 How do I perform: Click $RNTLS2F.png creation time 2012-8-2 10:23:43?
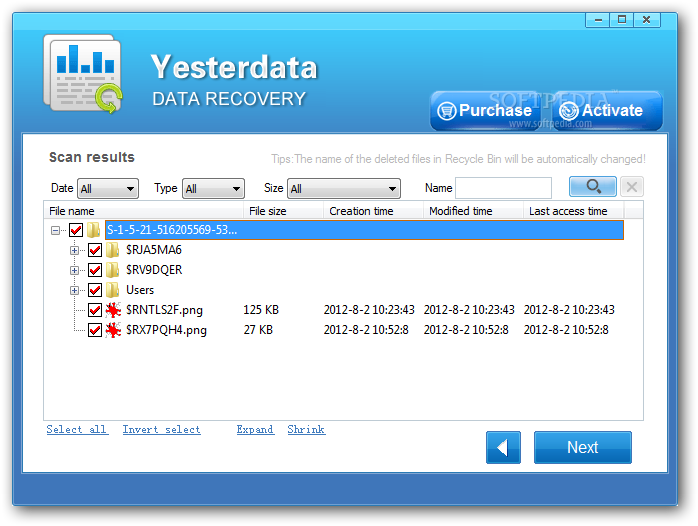[369, 310]
